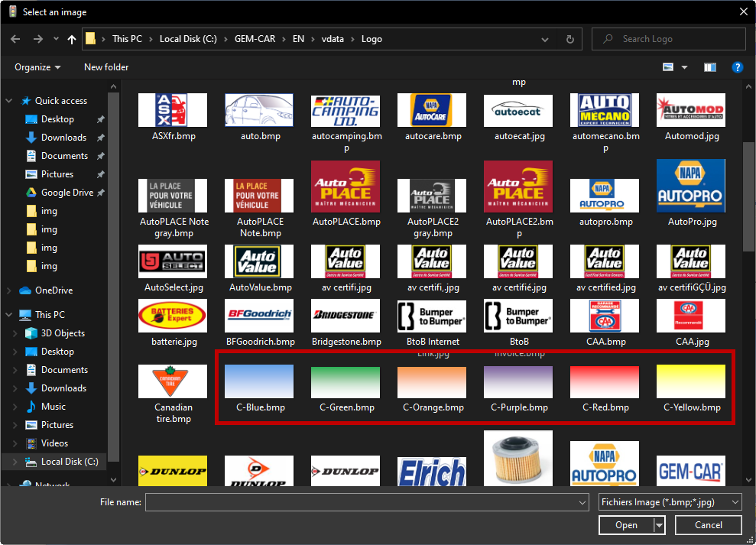
Task: Click the Cancel button
Action: 709,525
